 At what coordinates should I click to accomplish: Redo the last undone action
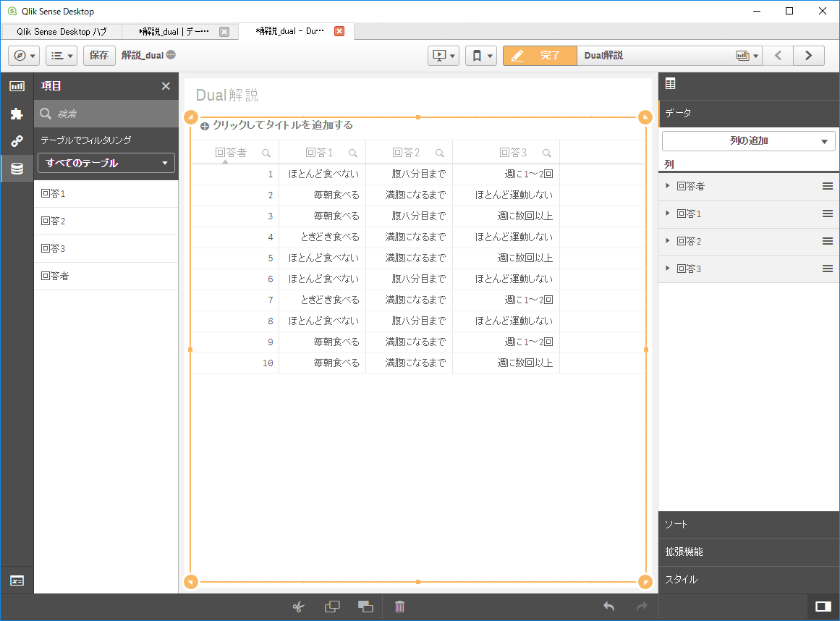pos(642,607)
